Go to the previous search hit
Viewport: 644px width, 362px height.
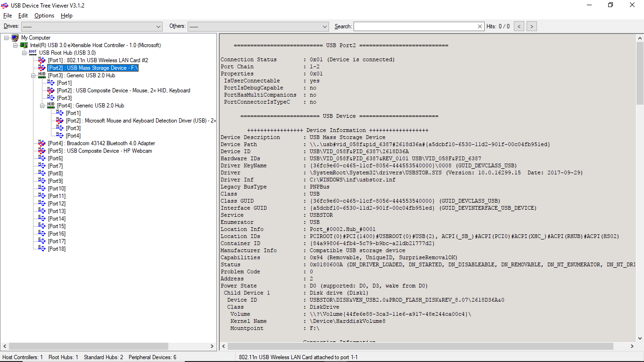[x=519, y=26]
